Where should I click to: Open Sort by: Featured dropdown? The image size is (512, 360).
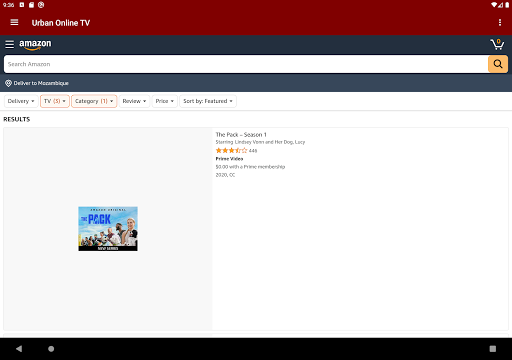coord(208,101)
